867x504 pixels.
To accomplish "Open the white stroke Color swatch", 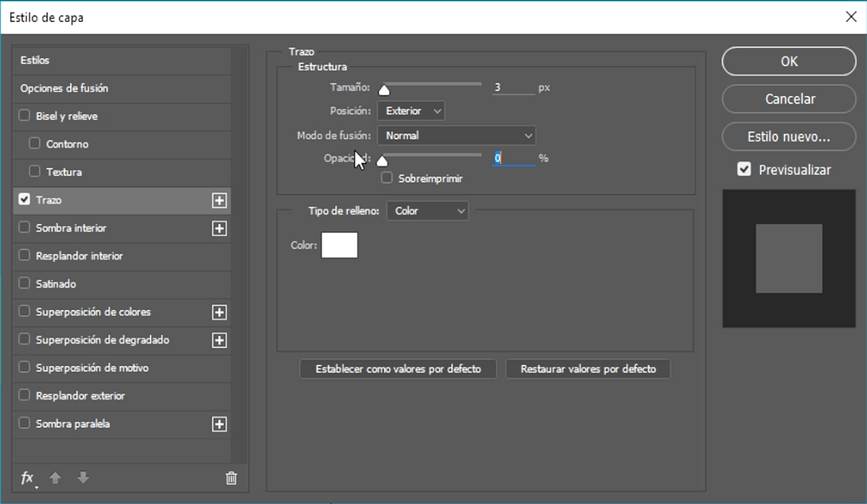I will tap(339, 245).
